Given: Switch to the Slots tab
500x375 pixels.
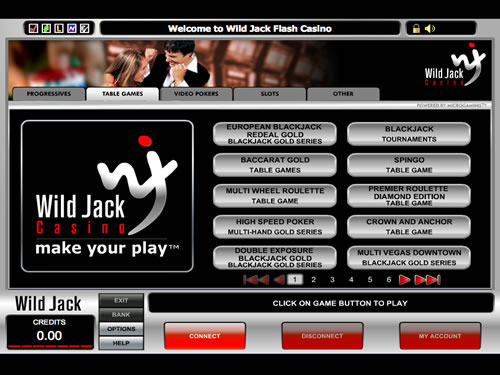Looking at the screenshot, I should (x=270, y=94).
